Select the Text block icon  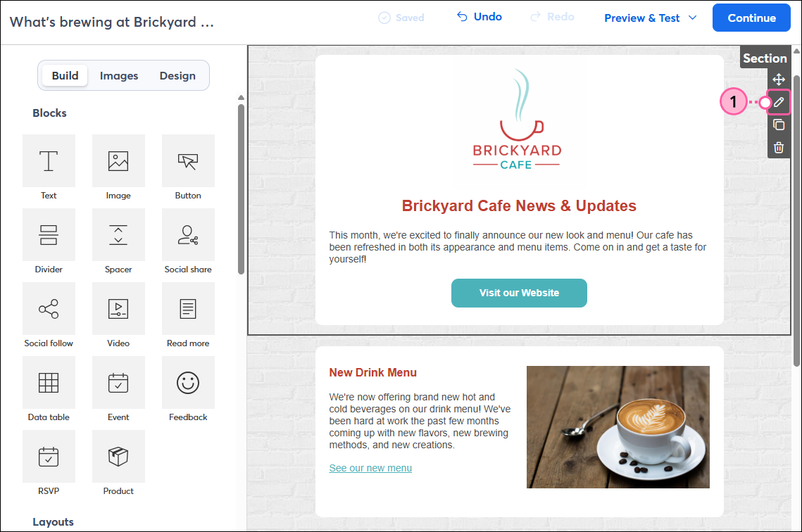[x=49, y=161]
